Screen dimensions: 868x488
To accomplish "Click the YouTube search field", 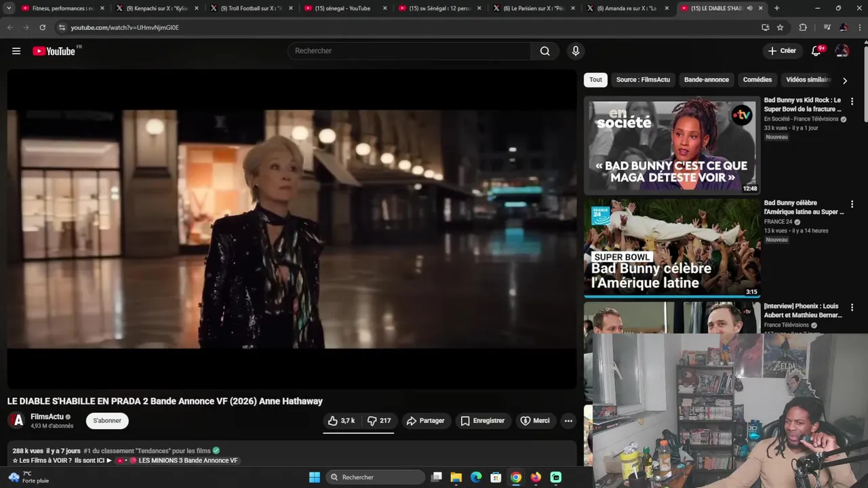I will 410,51.
